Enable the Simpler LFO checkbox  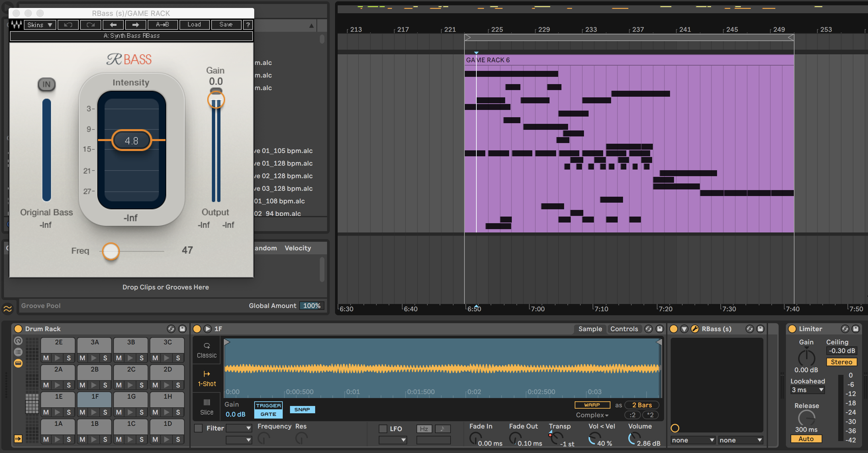tap(383, 428)
